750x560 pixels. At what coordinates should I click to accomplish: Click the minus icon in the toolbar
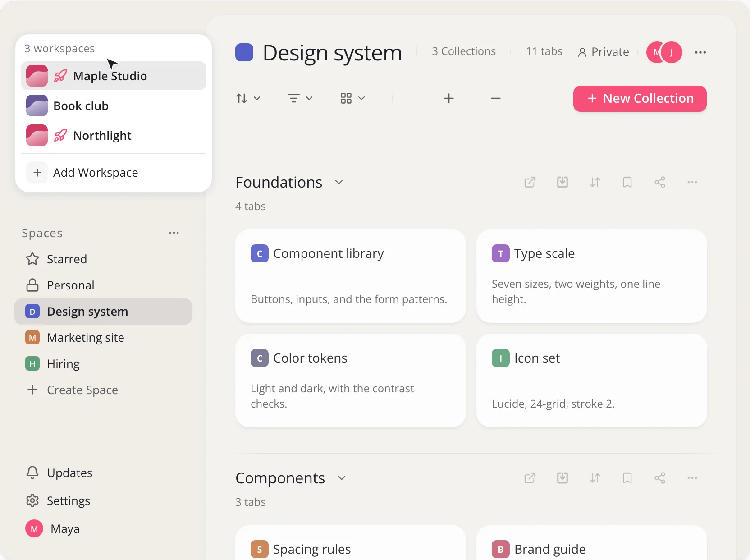[x=496, y=98]
